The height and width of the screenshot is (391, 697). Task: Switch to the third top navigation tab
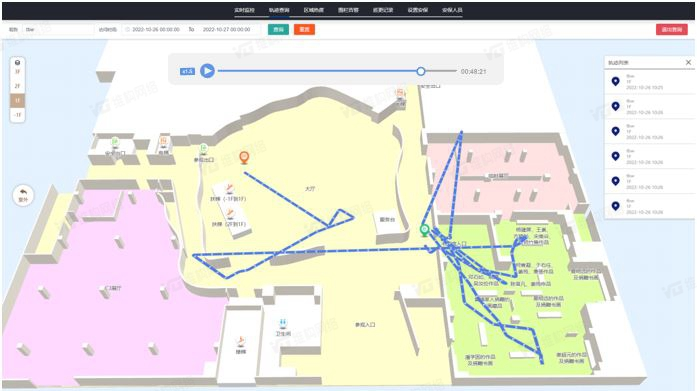click(x=314, y=10)
